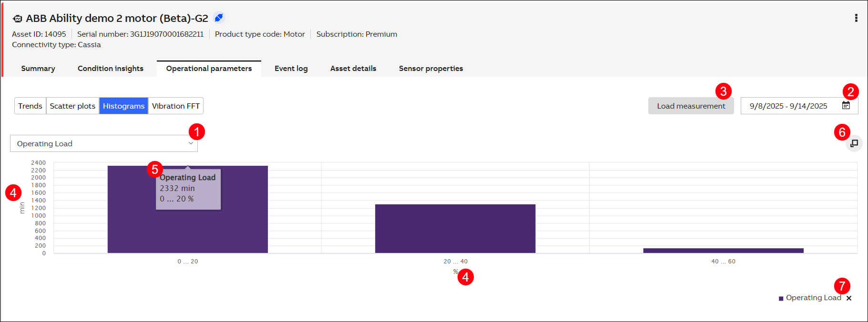Open the Event log tab
The width and height of the screenshot is (868, 322).
[291, 69]
